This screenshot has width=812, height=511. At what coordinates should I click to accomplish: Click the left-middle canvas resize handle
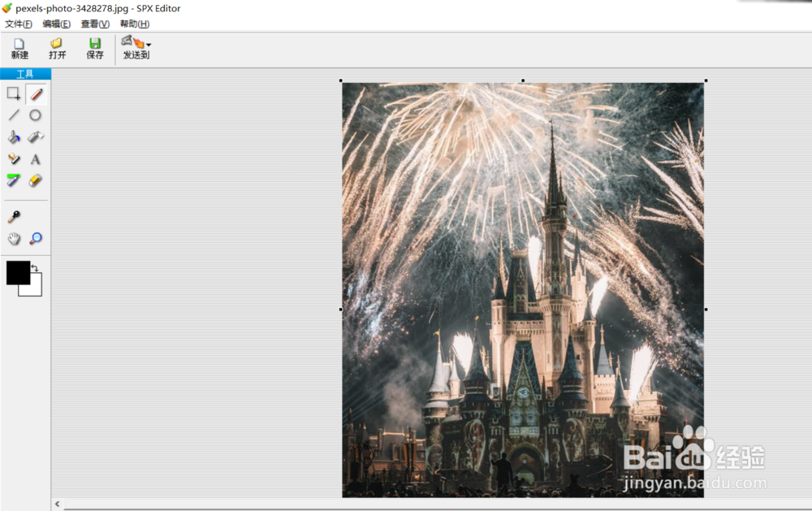(341, 310)
